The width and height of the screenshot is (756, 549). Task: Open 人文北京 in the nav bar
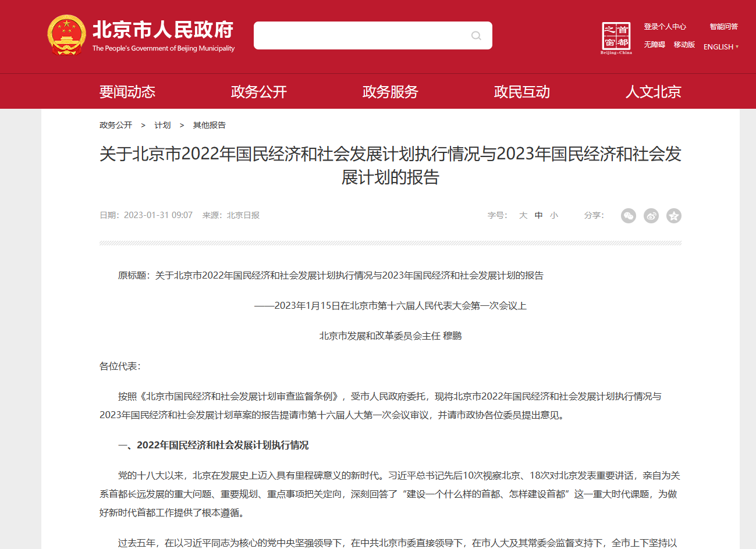coord(653,92)
